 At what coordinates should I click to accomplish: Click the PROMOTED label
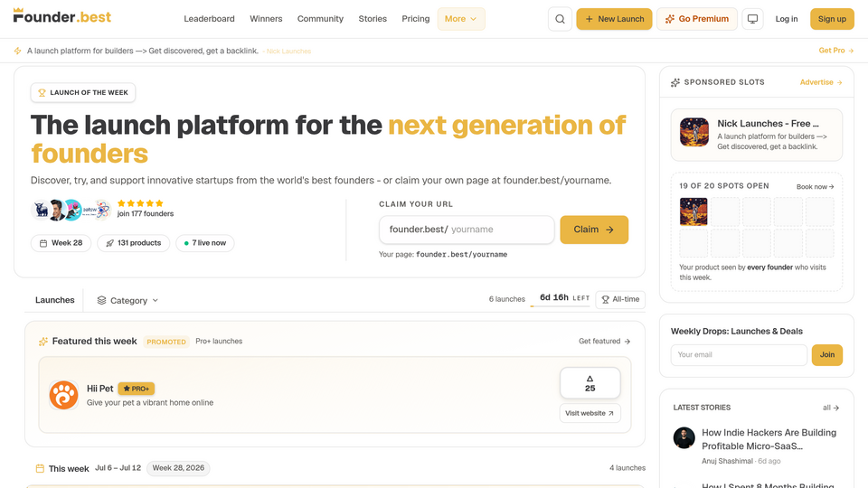166,342
